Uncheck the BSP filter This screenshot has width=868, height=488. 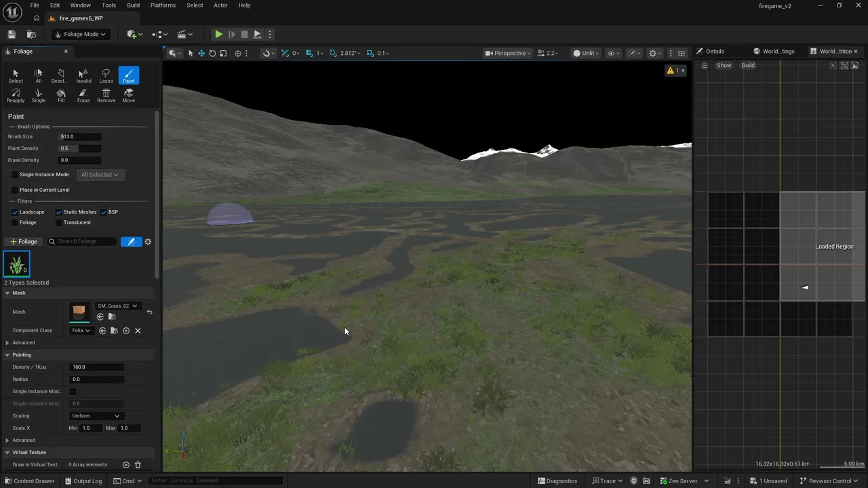click(104, 212)
